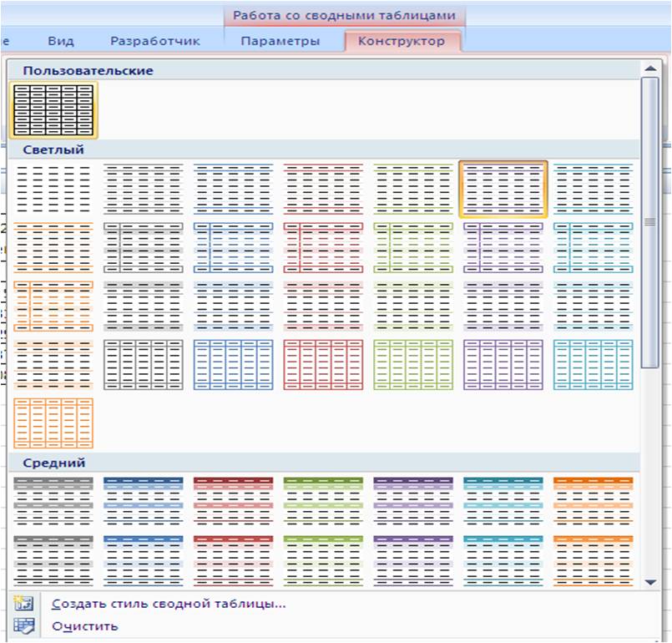Image resolution: width=672 pixels, height=643 pixels.
Task: Click the gallery vertical scrollbar thumb
Action: [x=649, y=221]
